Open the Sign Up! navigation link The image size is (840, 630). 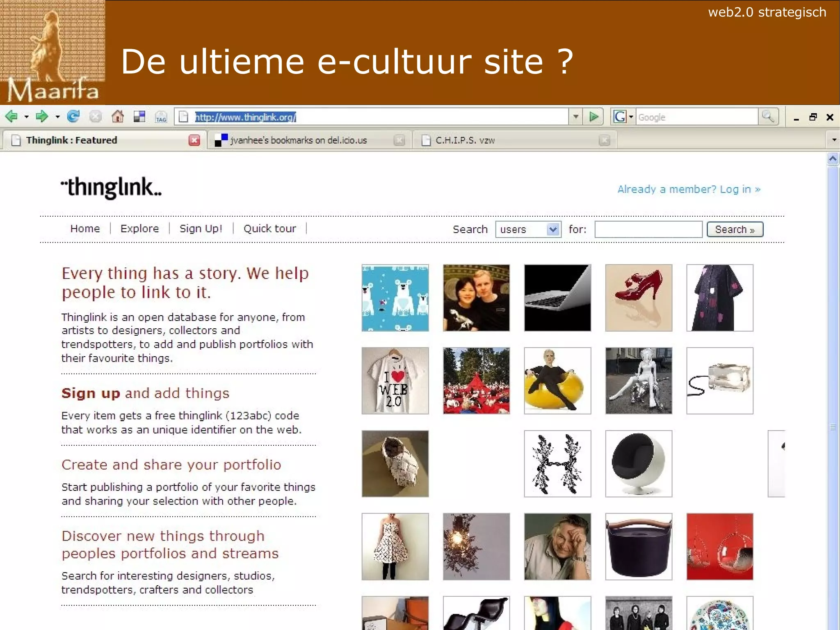tap(201, 229)
